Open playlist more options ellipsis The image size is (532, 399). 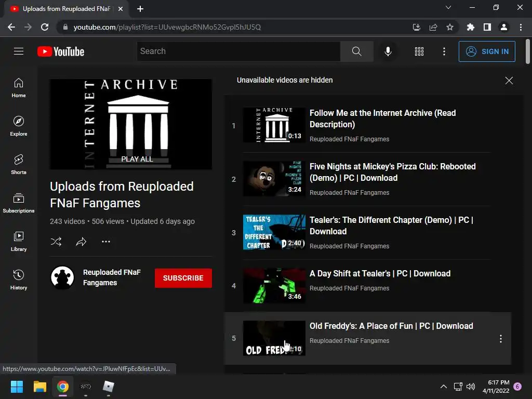(106, 242)
